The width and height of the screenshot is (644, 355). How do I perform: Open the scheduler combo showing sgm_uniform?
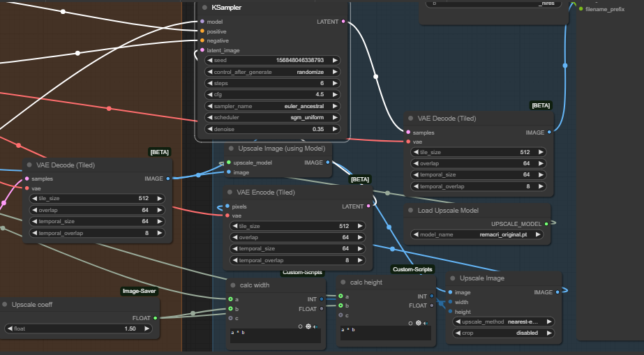[272, 118]
